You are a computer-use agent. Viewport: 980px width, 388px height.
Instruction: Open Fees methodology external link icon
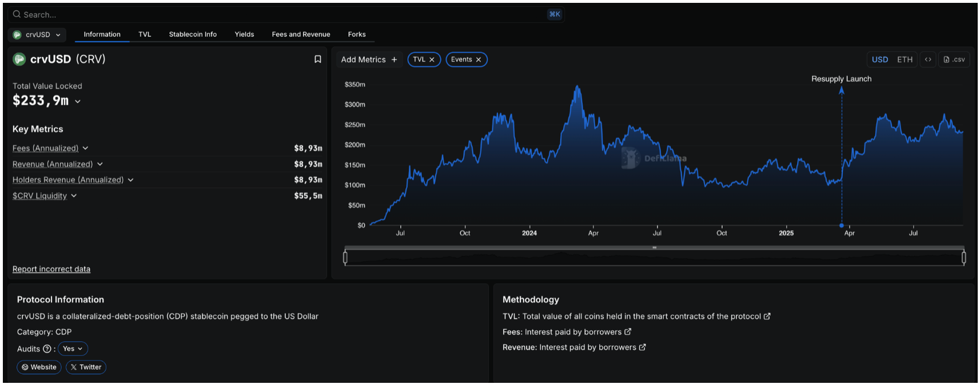click(x=628, y=332)
